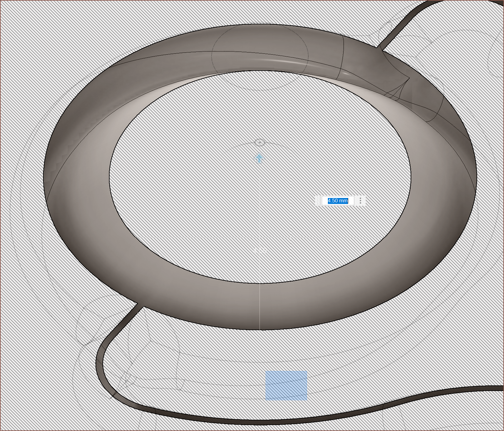Image resolution: width=504 pixels, height=431 pixels.
Task: Open the three-dot options menu beside 4.50 mm
Action: click(x=360, y=201)
